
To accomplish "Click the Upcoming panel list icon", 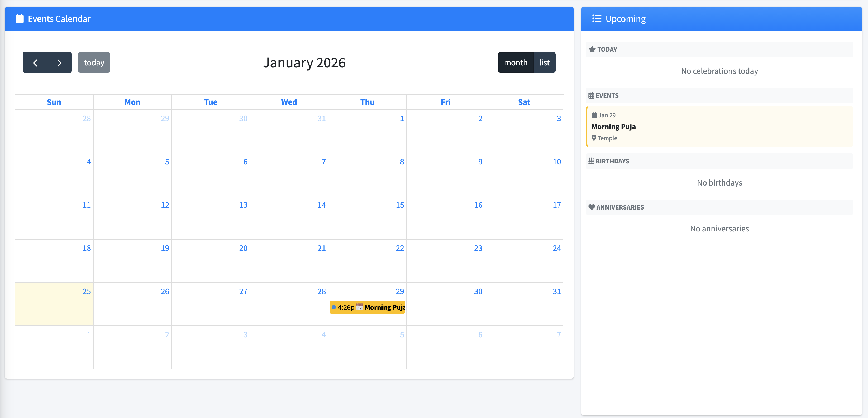I will point(597,19).
